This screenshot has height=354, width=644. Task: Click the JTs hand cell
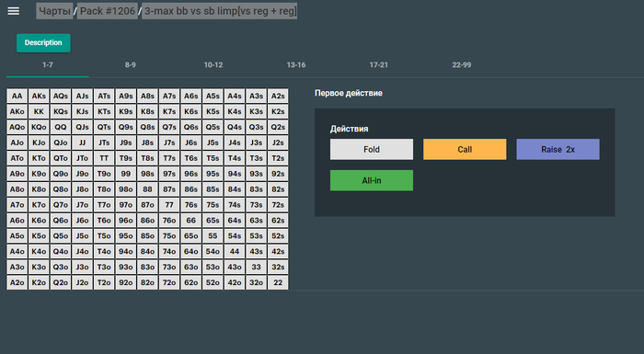pyautogui.click(x=104, y=143)
